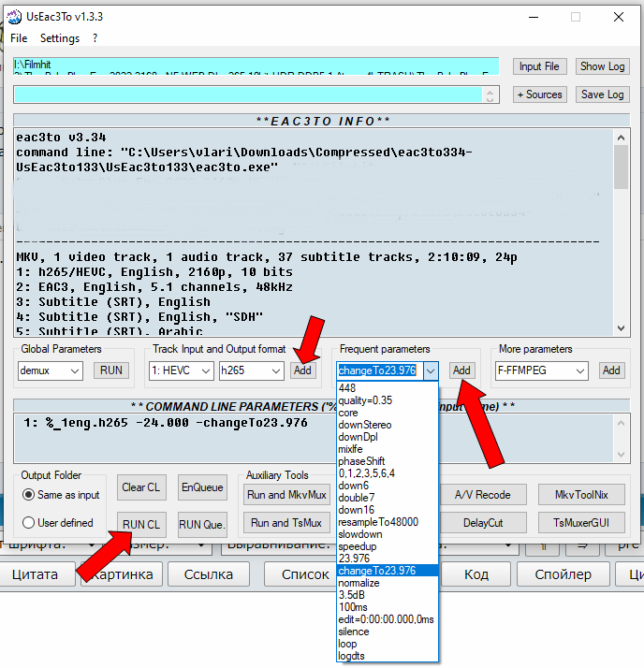The width and height of the screenshot is (644, 668).
Task: Click the Input File button
Action: click(x=539, y=66)
